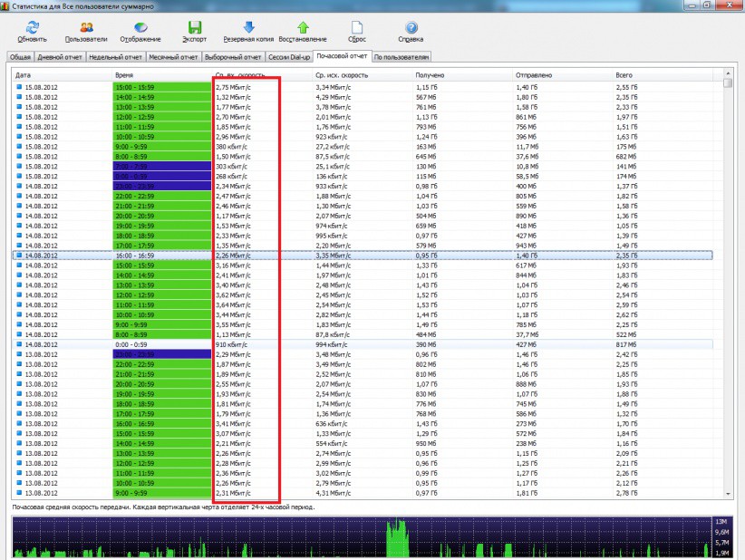Click the Сброс reset icon
The height and width of the screenshot is (560, 745).
pyautogui.click(x=357, y=28)
